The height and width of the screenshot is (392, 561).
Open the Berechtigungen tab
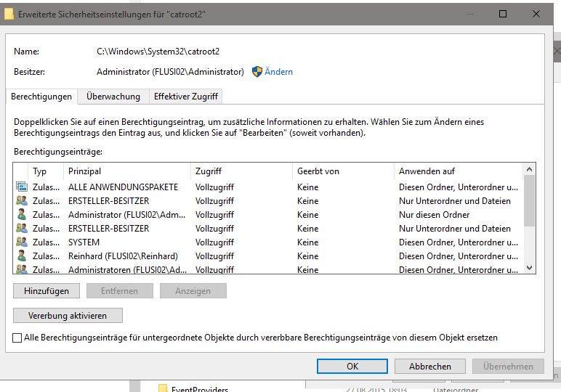pos(41,97)
